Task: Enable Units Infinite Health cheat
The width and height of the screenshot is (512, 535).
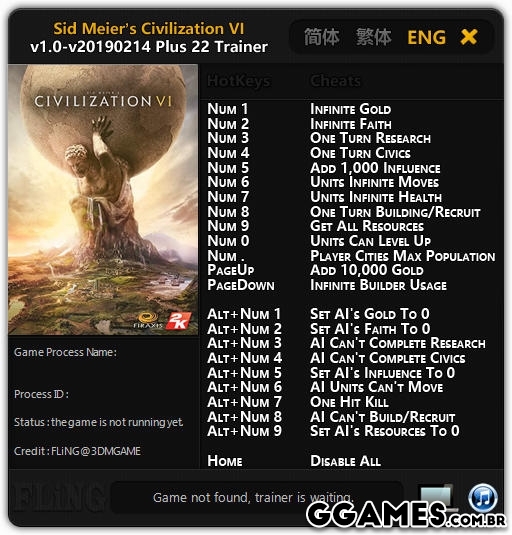Action: click(x=376, y=197)
